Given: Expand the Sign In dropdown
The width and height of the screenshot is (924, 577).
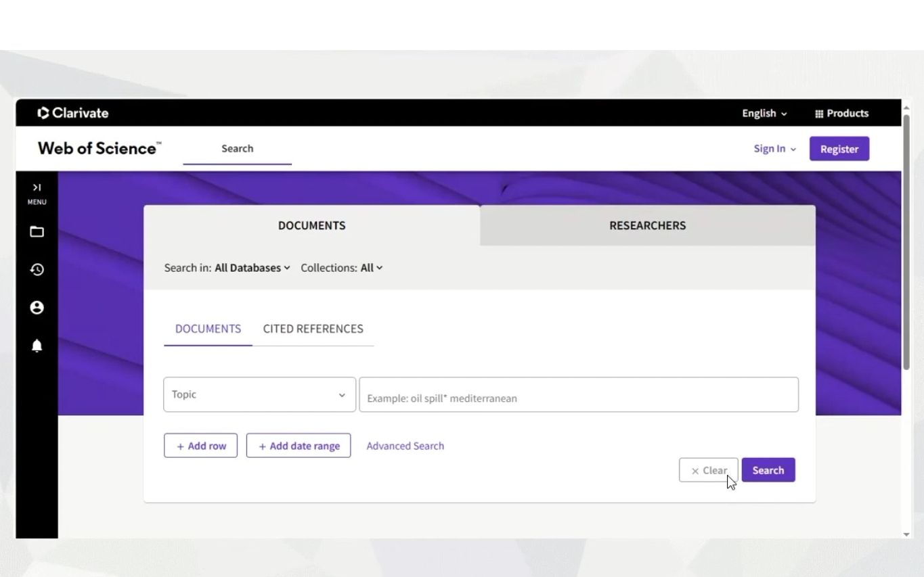Looking at the screenshot, I should coord(774,149).
